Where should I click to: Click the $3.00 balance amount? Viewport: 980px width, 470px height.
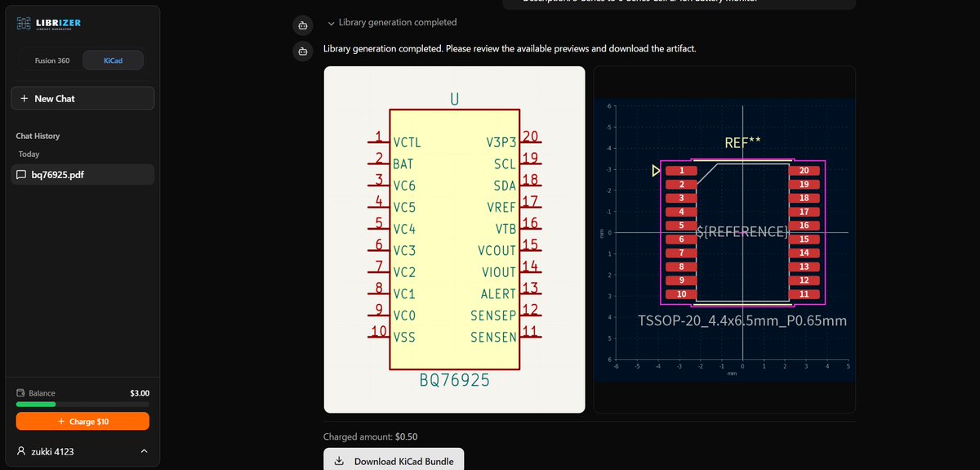140,393
